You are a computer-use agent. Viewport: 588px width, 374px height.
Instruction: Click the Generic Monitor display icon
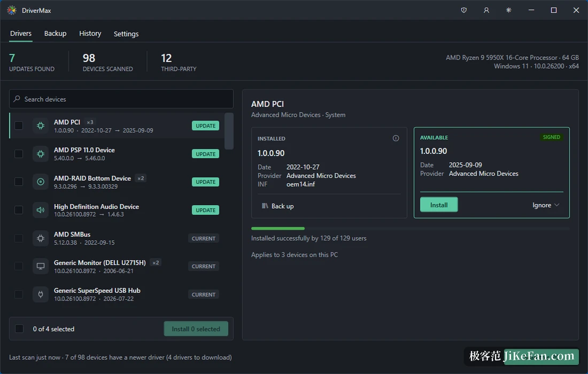(41, 266)
